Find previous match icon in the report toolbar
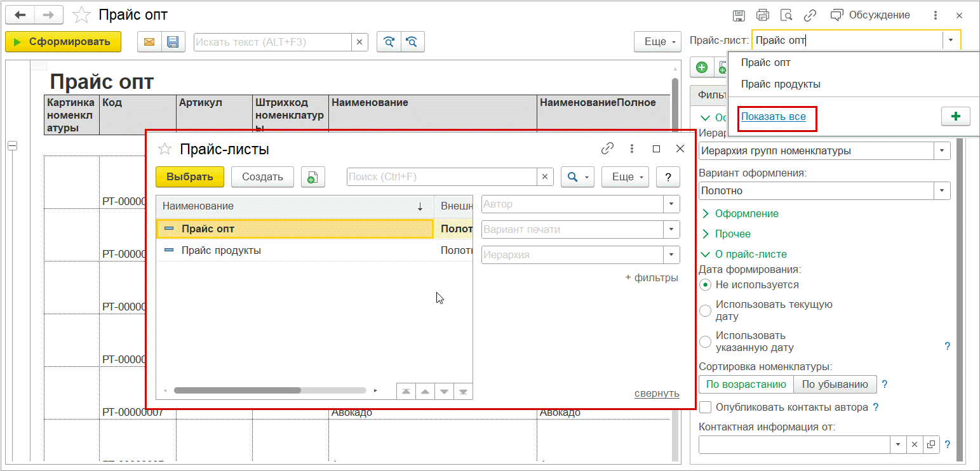 click(412, 42)
